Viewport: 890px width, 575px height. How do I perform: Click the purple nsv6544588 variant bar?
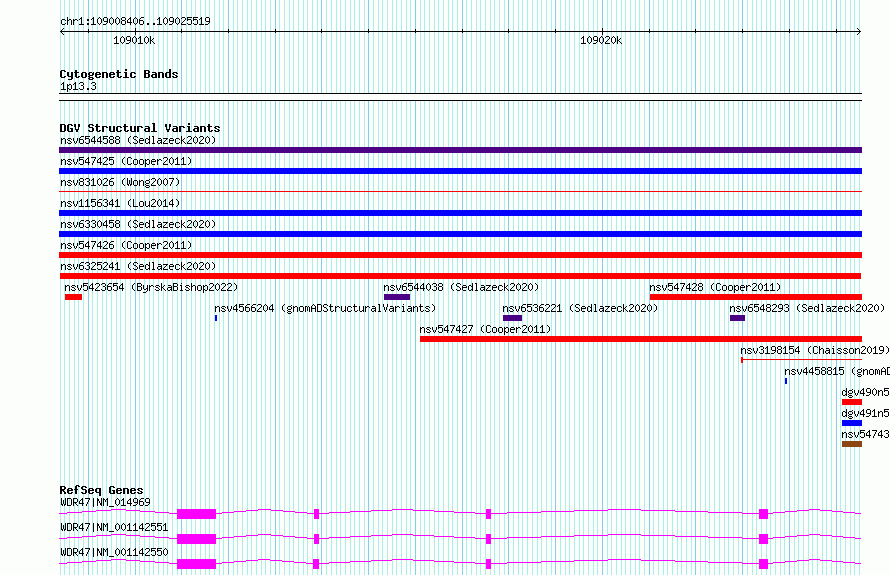point(460,150)
